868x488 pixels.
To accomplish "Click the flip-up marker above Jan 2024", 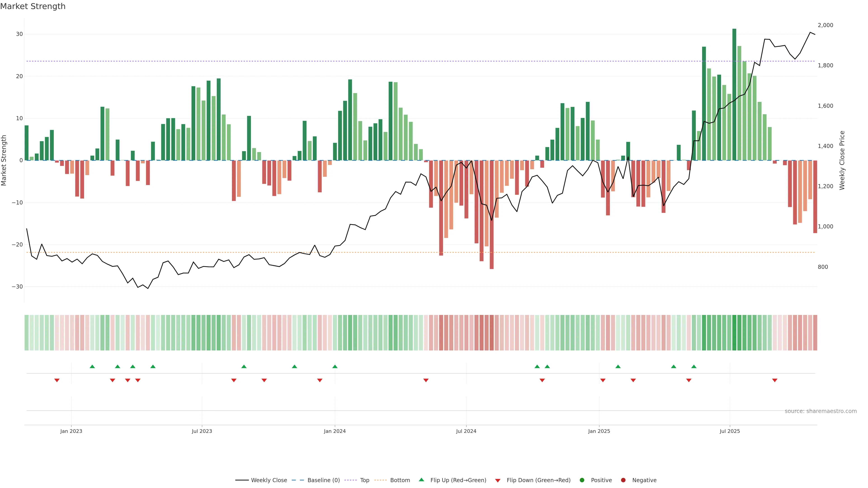I will pos(335,366).
